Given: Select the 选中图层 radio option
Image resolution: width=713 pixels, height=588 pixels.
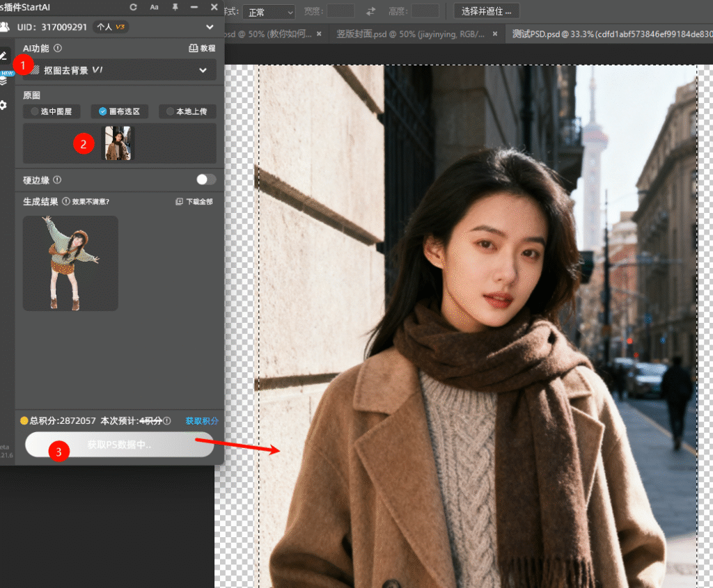Looking at the screenshot, I should (52, 111).
